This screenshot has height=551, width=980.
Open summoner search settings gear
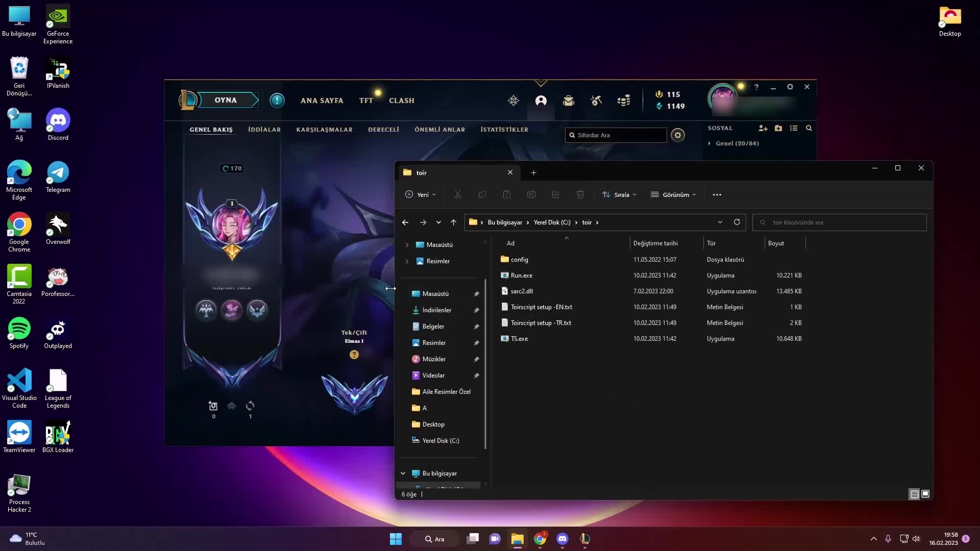[x=678, y=135]
